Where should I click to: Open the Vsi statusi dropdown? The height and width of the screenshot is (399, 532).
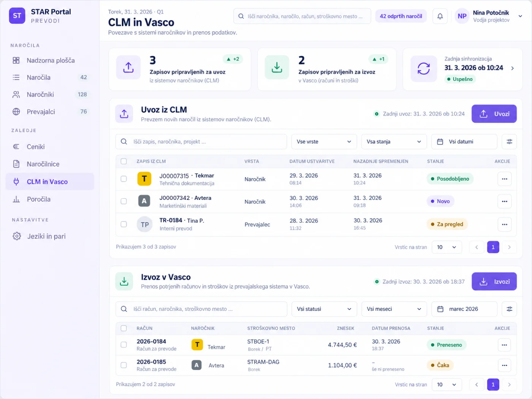(x=324, y=309)
